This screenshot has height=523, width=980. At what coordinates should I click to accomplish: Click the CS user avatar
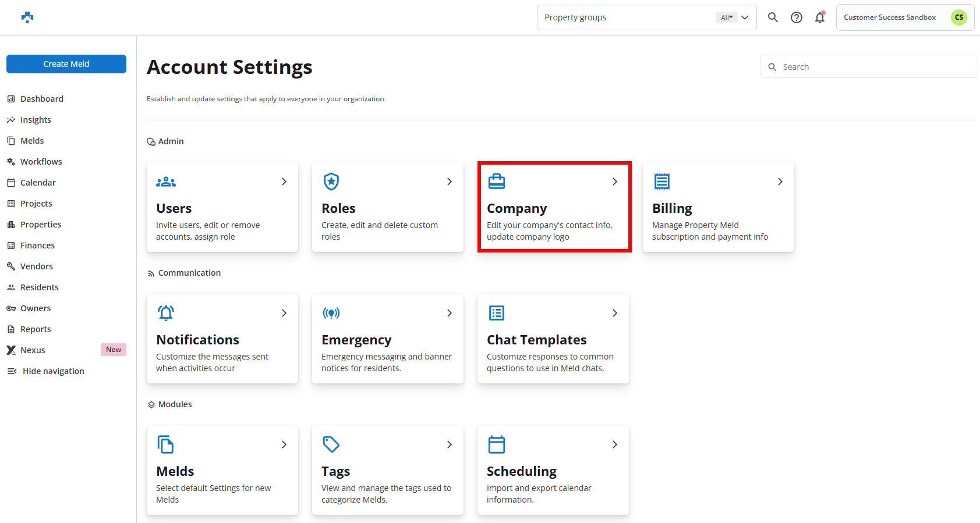tap(958, 17)
